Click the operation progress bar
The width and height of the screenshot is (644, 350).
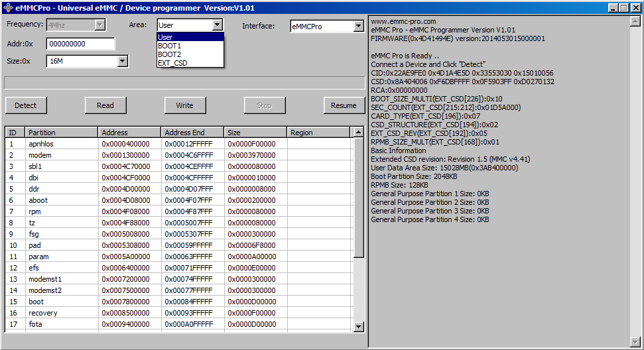click(184, 83)
